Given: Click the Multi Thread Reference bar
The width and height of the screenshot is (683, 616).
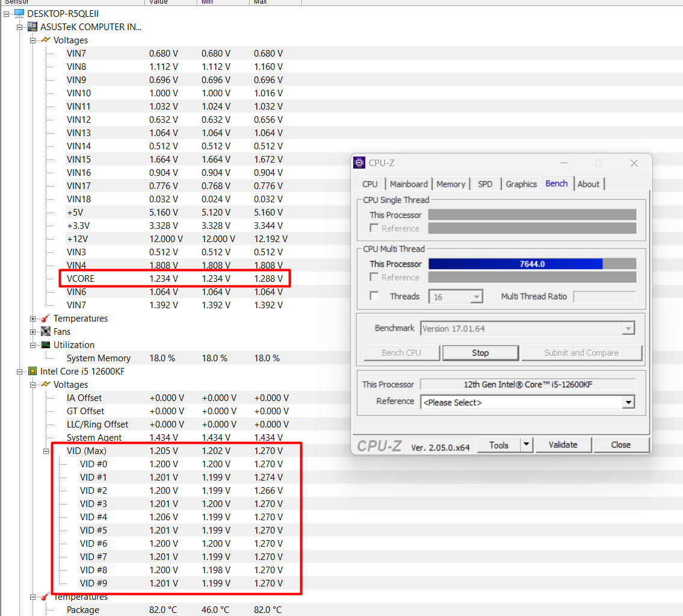Looking at the screenshot, I should 533,277.
